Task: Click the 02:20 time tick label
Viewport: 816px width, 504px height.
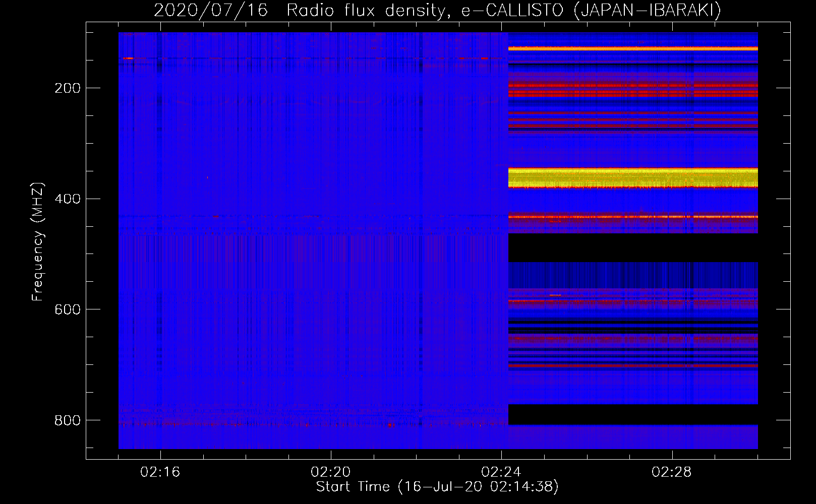Action: (331, 472)
